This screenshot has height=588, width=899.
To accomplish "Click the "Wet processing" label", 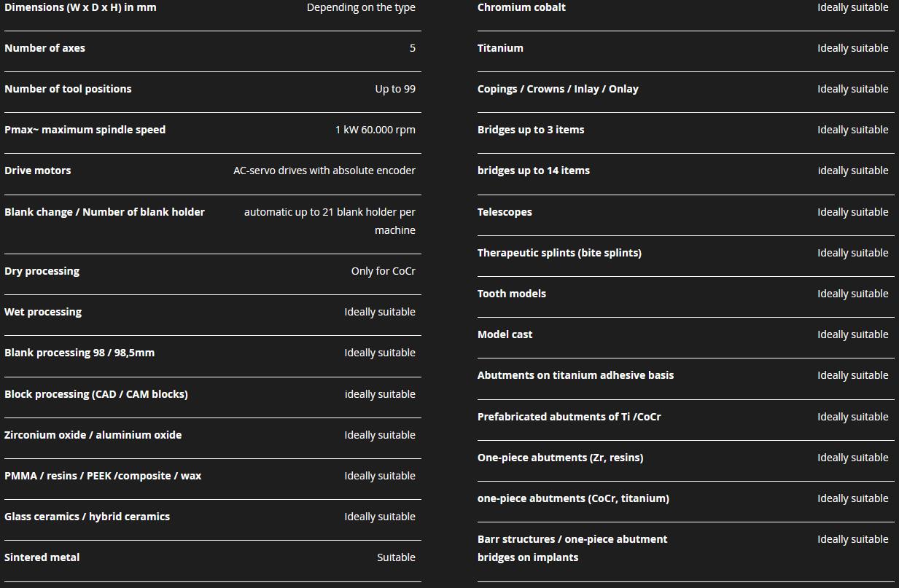I will pyautogui.click(x=43, y=312).
